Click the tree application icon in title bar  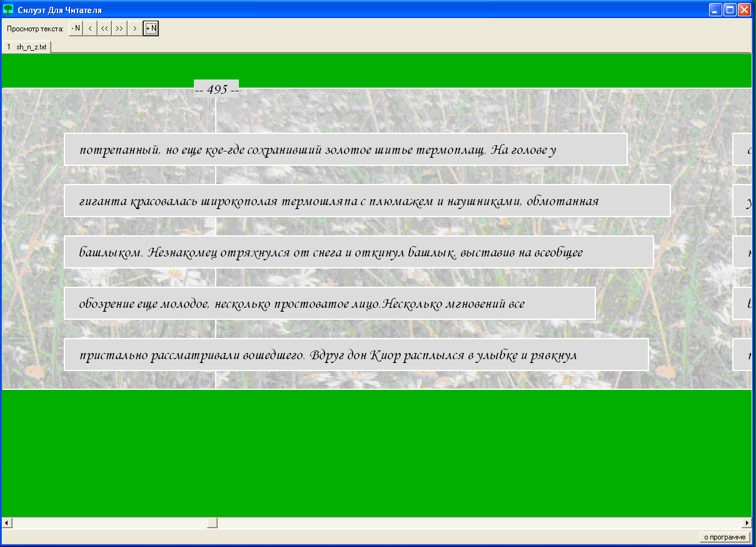pyautogui.click(x=9, y=10)
